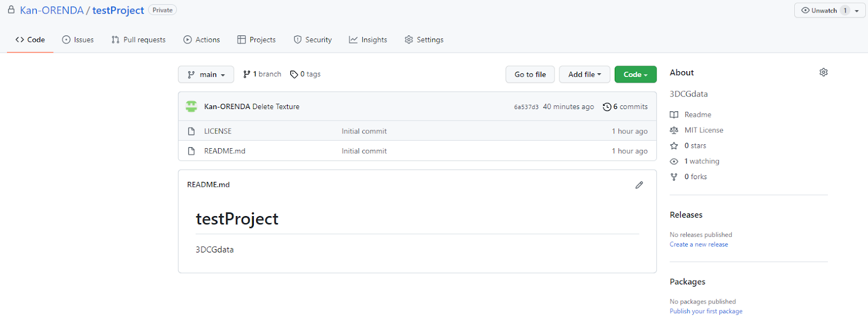This screenshot has width=868, height=323.
Task: Edit README with the pencil icon
Action: [639, 185]
